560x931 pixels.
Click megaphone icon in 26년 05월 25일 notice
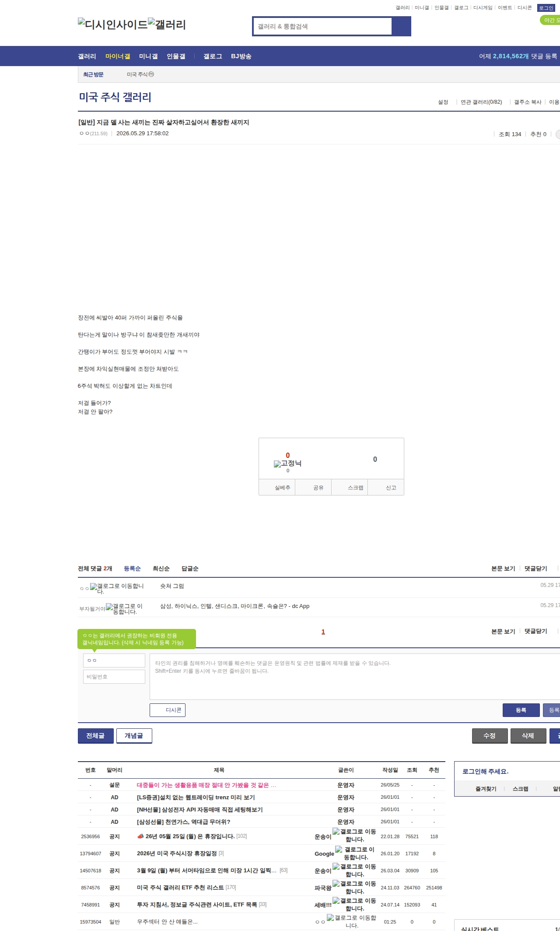(140, 836)
